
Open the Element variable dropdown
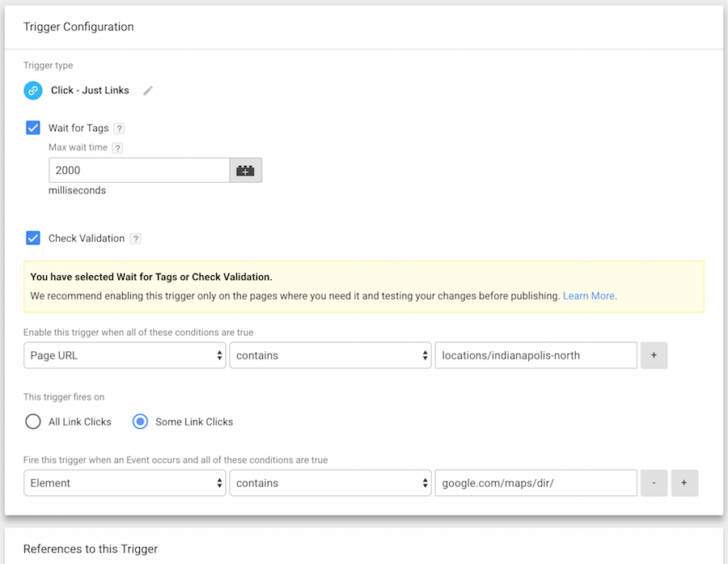coord(125,482)
